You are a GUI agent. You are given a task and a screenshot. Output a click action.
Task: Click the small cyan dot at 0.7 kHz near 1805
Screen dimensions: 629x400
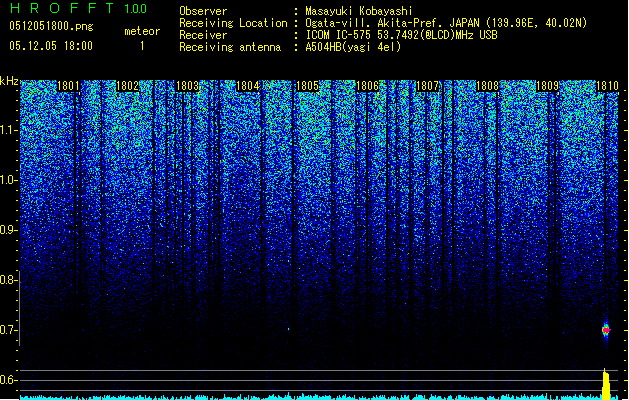(288, 329)
